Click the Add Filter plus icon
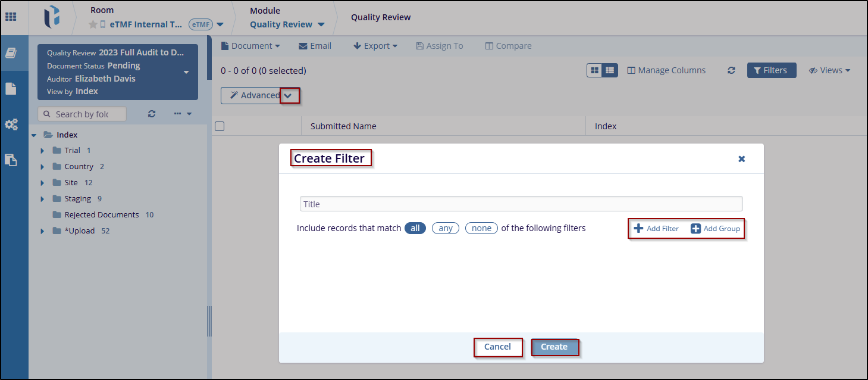The image size is (868, 380). [638, 229]
